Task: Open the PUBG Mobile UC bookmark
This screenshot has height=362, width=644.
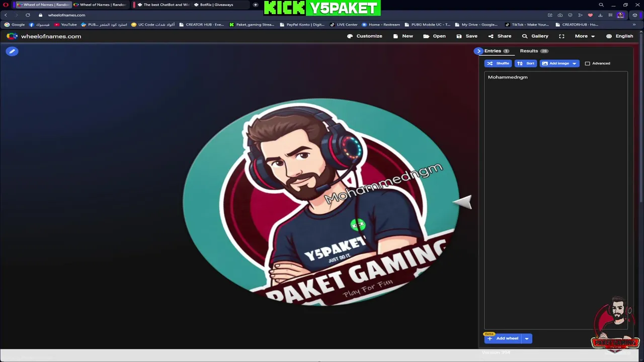Action: pyautogui.click(x=427, y=25)
